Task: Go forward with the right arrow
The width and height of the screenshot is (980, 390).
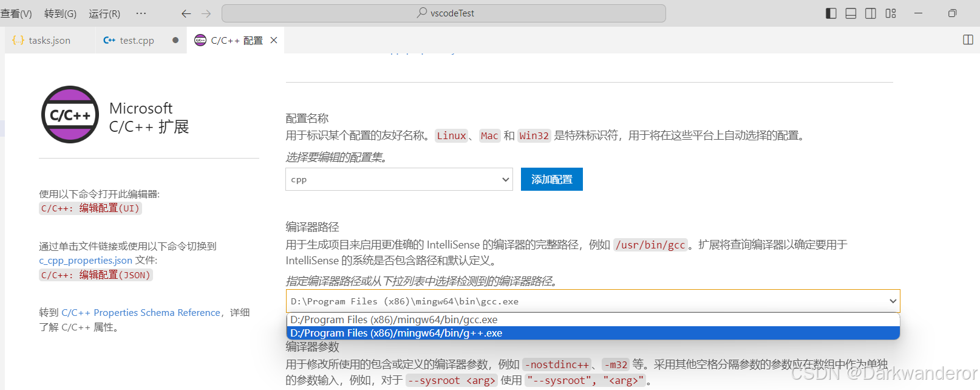Action: [206, 13]
